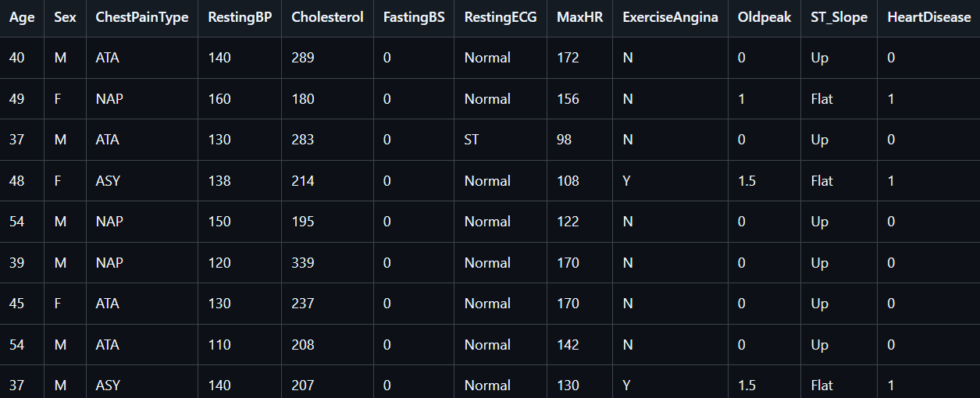Select the Age cell showing 49
This screenshot has width=980, height=398.
[x=17, y=99]
